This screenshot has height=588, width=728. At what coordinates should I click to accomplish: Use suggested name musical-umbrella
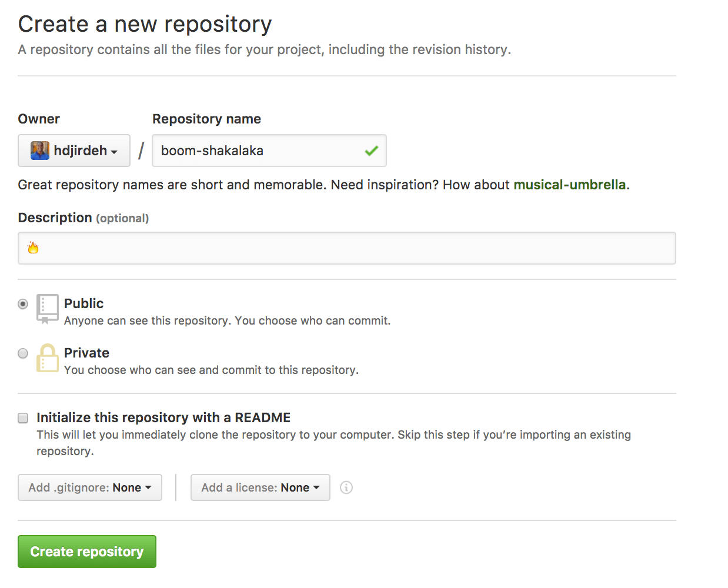tap(570, 185)
